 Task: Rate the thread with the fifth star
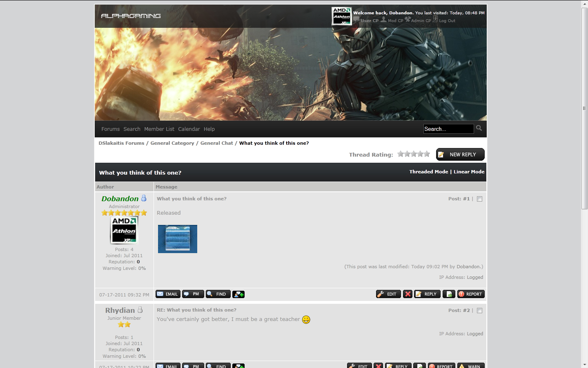coord(427,154)
